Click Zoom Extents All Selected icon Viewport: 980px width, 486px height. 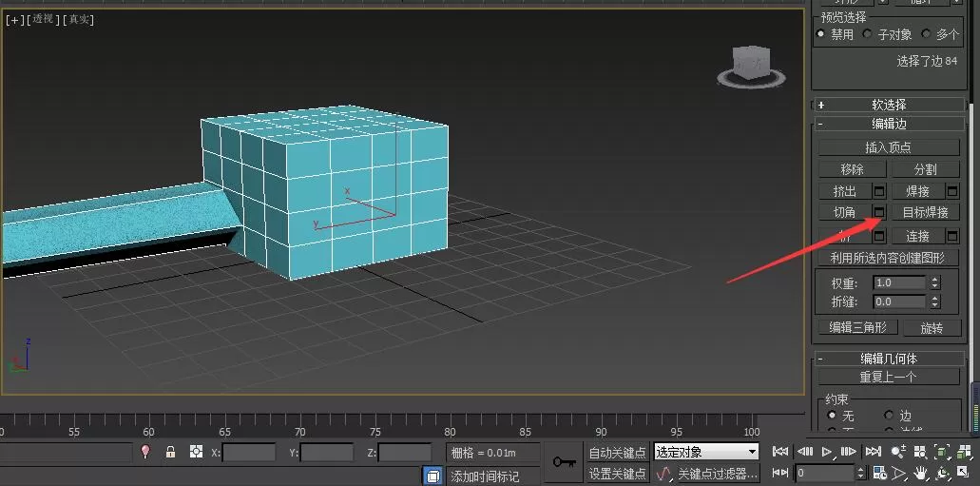point(964,451)
